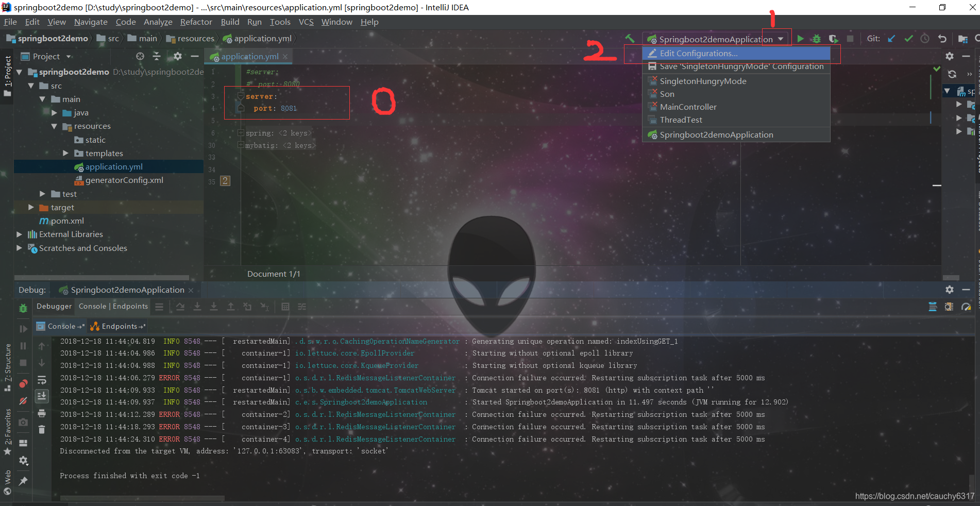Select ThreadTest run configuration
Screen dimensions: 980x506
coord(736,120)
